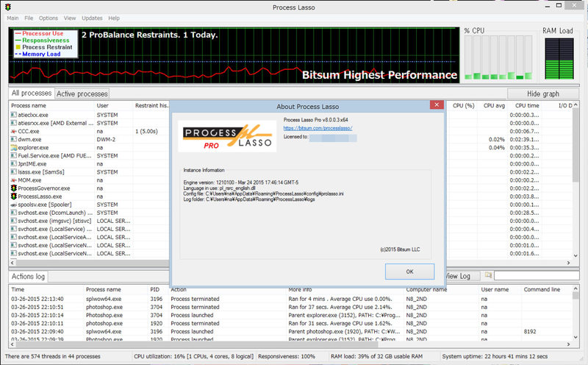This screenshot has width=588, height=365.
Task: Click the spoolsv.exe printer icon
Action: click(14, 205)
